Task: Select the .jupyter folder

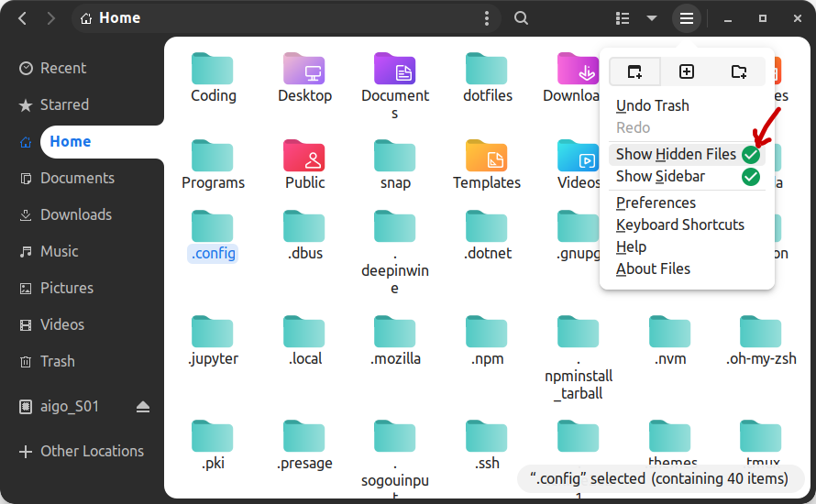Action: (213, 332)
